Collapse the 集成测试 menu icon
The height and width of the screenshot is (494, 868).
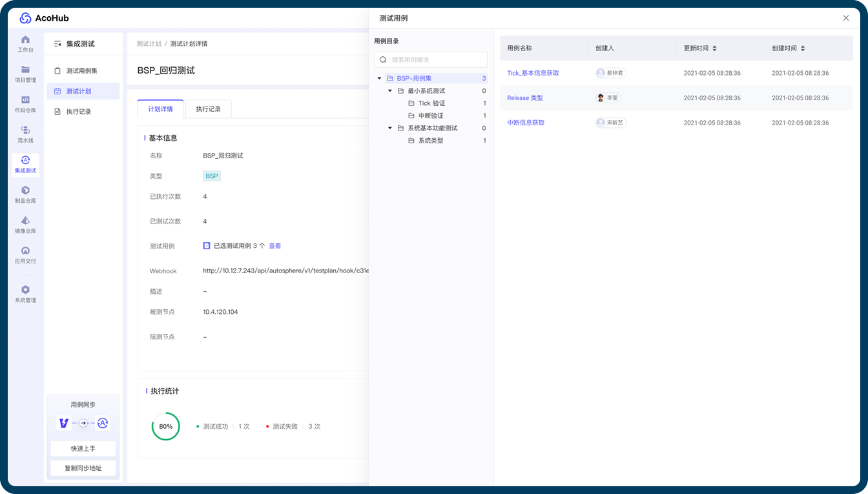[57, 44]
